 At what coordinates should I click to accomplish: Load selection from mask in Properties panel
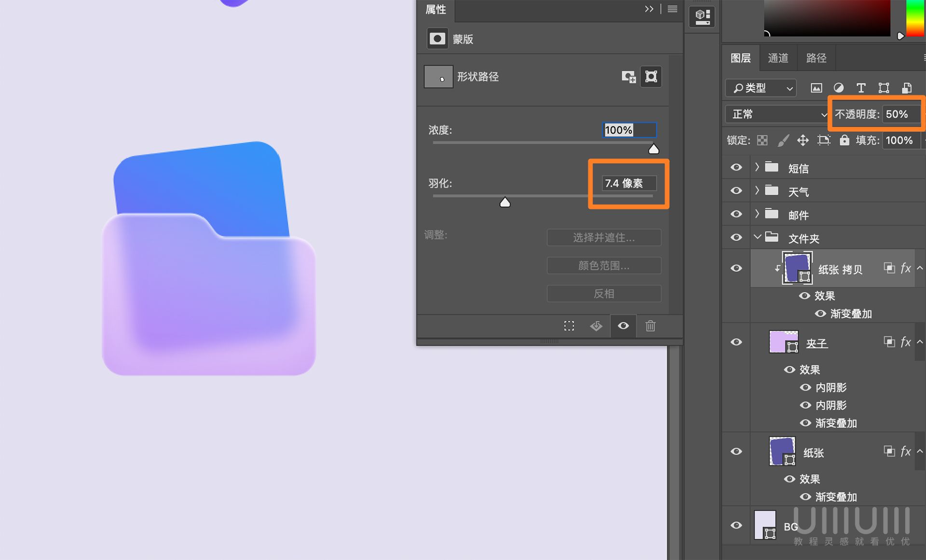coord(569,326)
